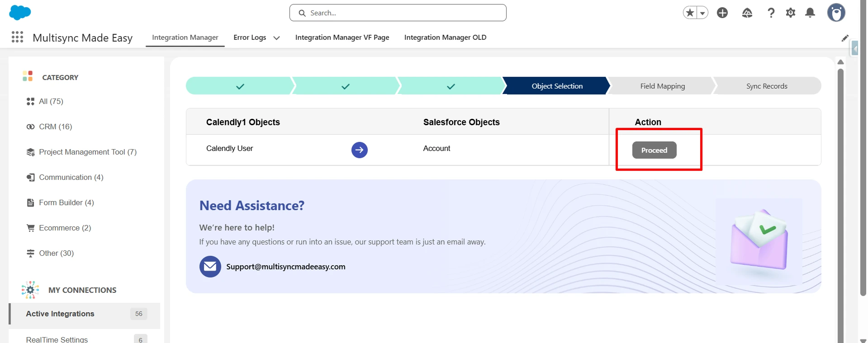Click the Calendly1 Objects column header

(x=243, y=122)
